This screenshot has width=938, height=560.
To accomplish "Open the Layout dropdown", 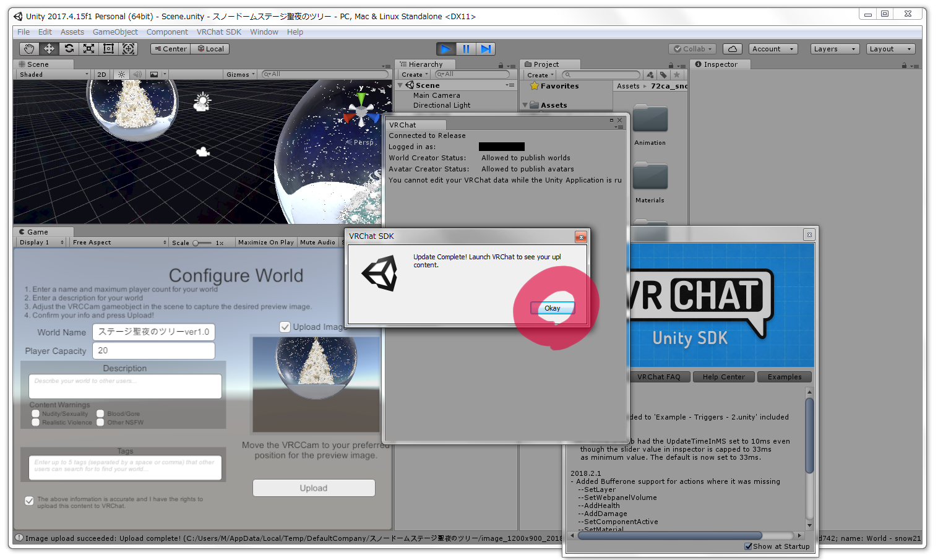I will [890, 49].
